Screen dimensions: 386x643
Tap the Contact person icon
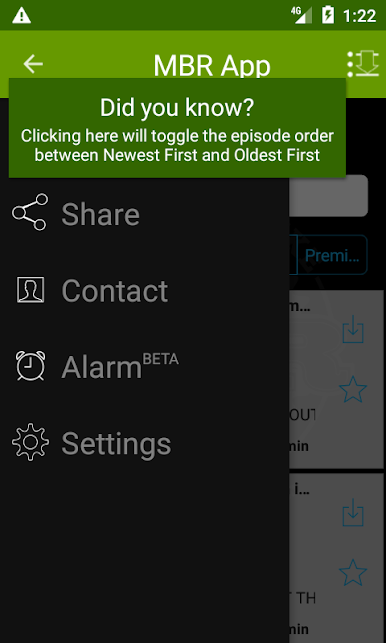[30, 290]
